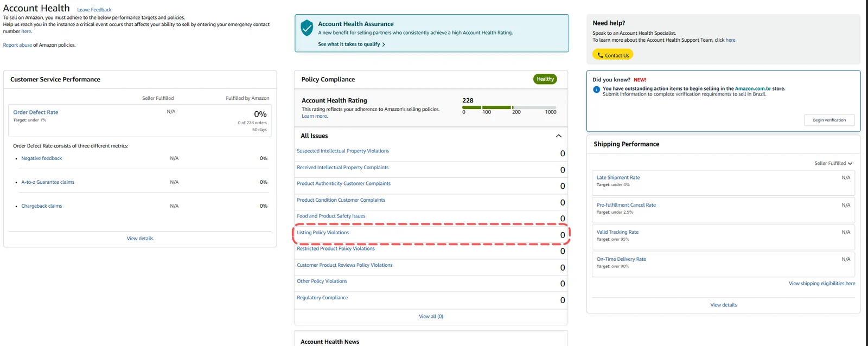This screenshot has height=346, width=868.
Task: Open the Negative feedback link
Action: pos(42,158)
